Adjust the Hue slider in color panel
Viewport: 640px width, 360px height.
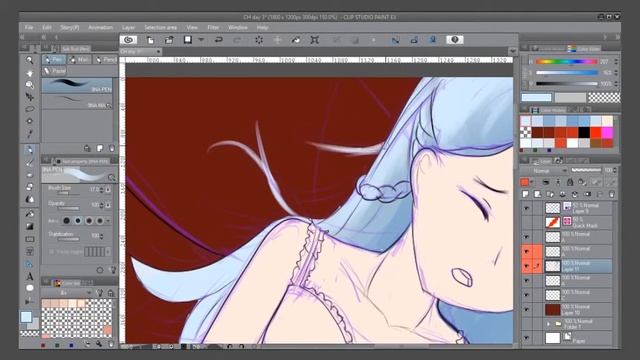(567, 62)
